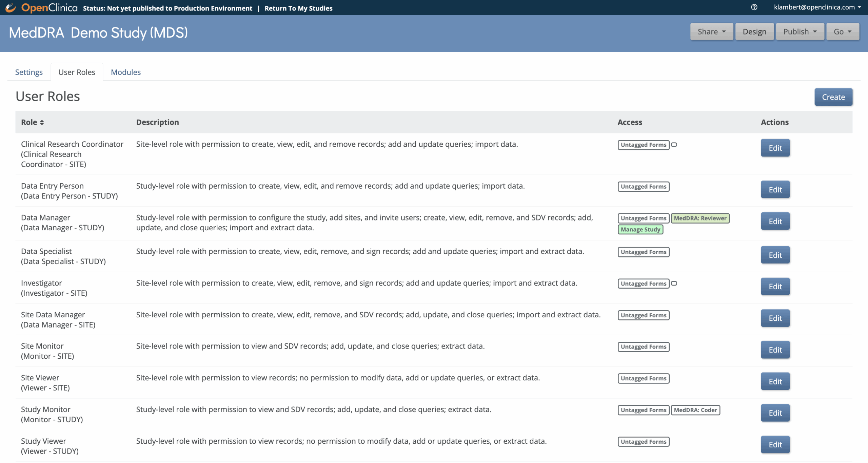Click Return To My Studies link
The width and height of the screenshot is (868, 463).
[298, 8]
